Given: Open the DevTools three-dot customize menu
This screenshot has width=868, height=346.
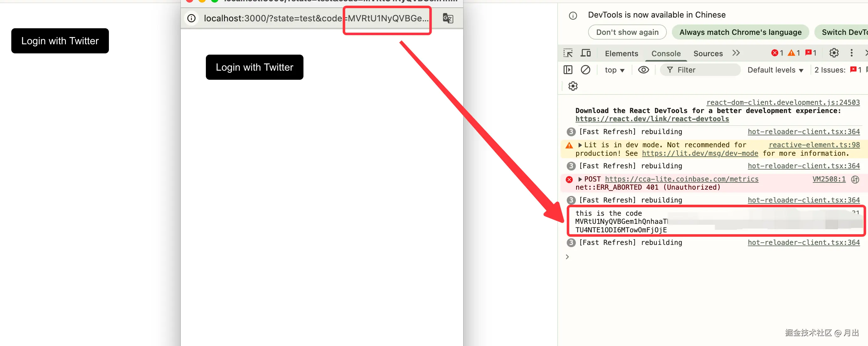Looking at the screenshot, I should tap(851, 53).
